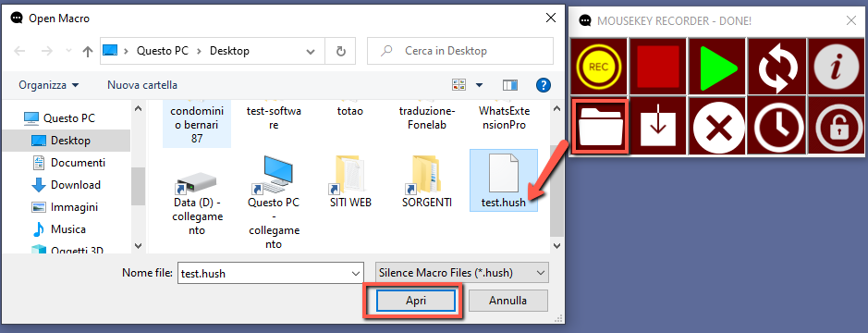Image resolution: width=868 pixels, height=333 pixels.
Task: Open the Organizza menu
Action: (49, 85)
